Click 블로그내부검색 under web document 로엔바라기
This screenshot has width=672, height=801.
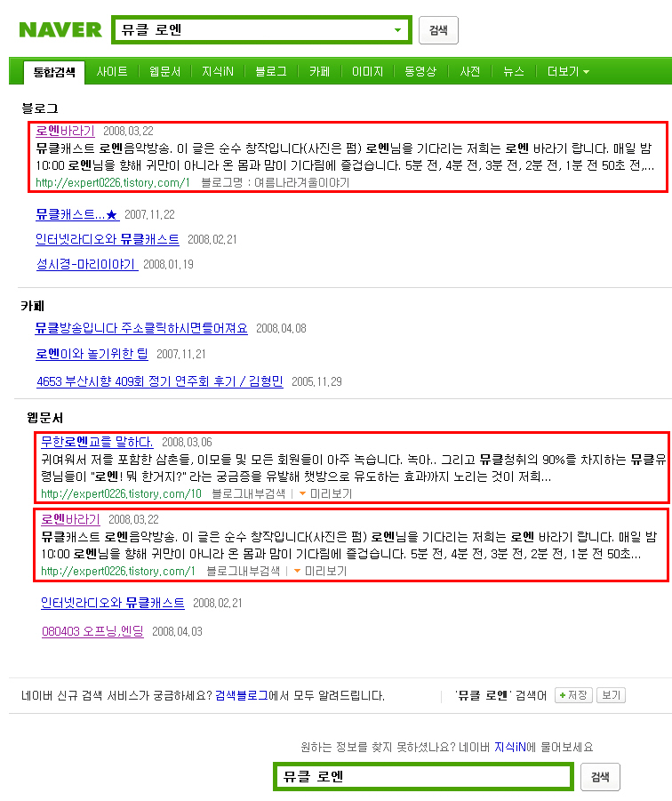coord(243,571)
